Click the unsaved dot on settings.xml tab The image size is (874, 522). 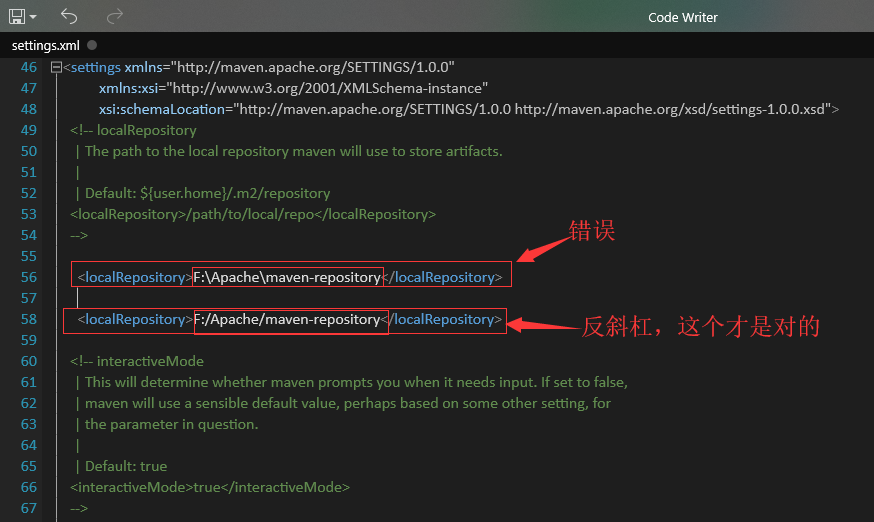click(x=92, y=45)
